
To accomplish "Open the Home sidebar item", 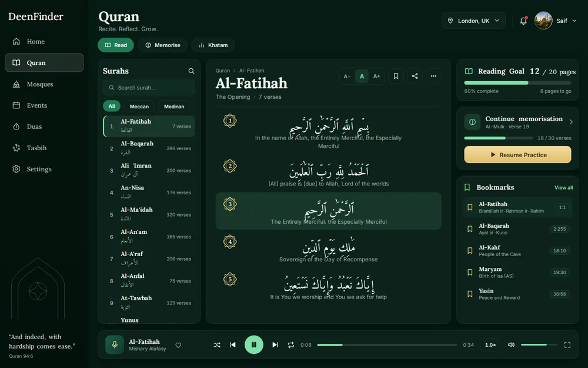I will [x=44, y=41].
